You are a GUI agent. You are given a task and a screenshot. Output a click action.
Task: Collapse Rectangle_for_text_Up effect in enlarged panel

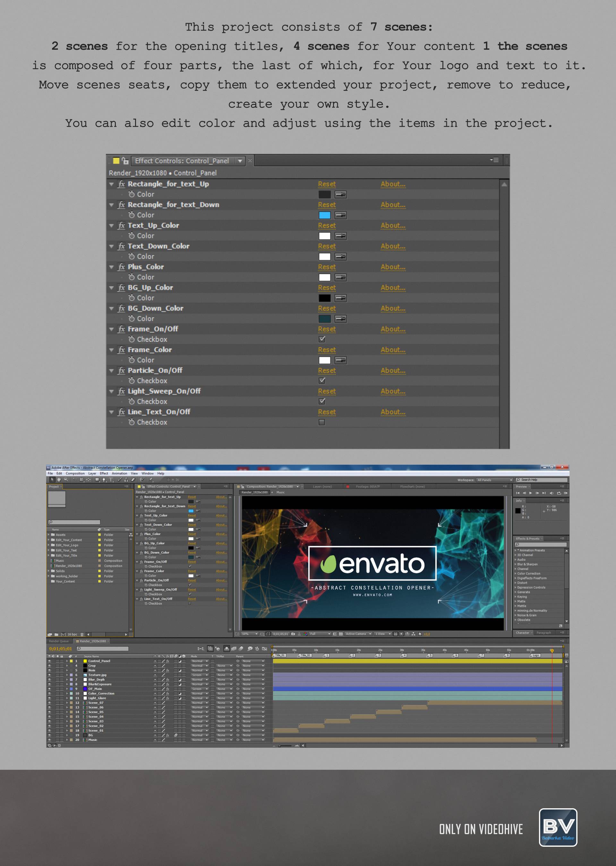(112, 184)
